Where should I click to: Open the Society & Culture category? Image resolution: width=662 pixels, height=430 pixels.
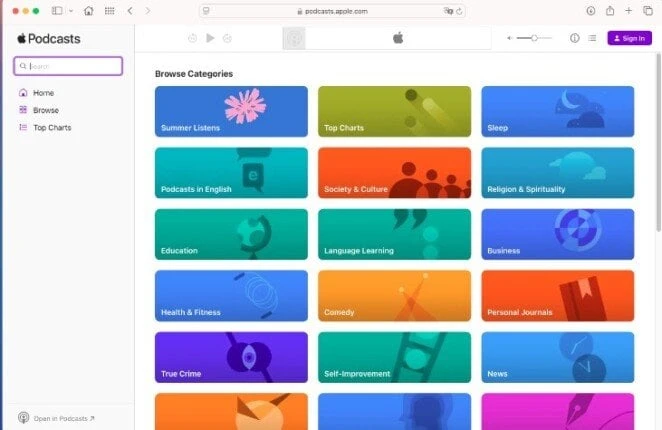(x=394, y=173)
